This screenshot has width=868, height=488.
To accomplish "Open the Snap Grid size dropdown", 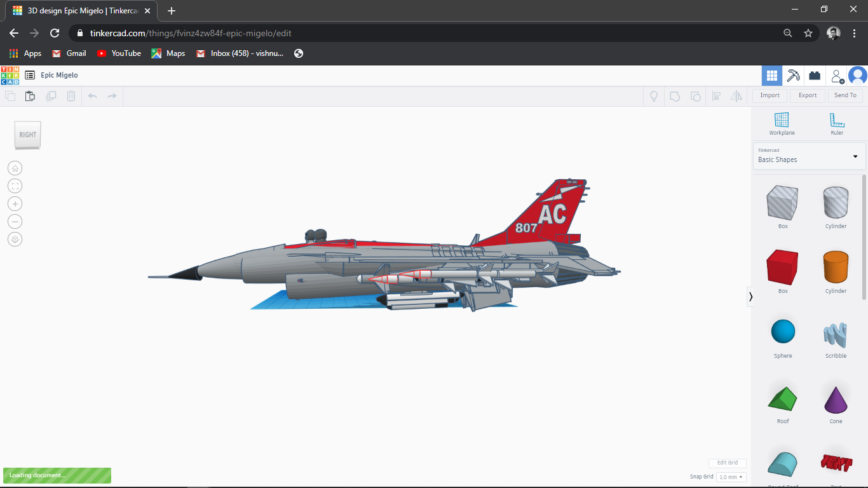I will [x=731, y=477].
